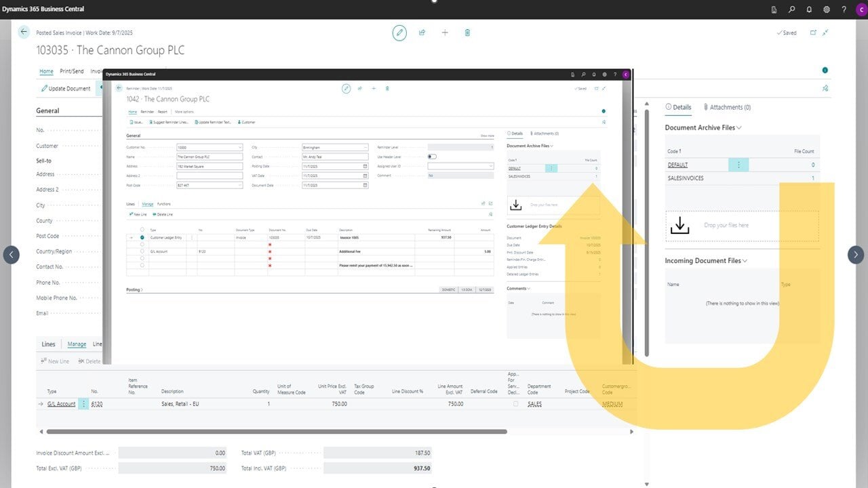Tick the checkbox in the Sales, Retail - EU line
868x488 pixels.
tap(515, 404)
